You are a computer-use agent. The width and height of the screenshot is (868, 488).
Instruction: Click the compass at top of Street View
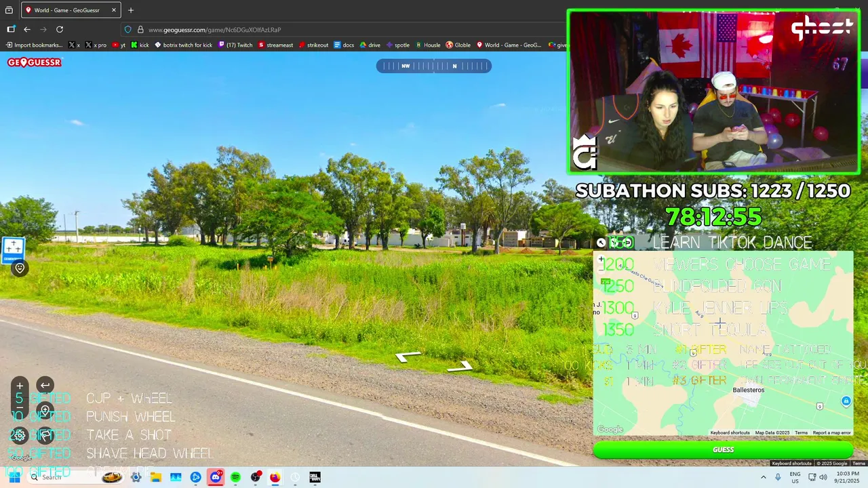pos(434,66)
